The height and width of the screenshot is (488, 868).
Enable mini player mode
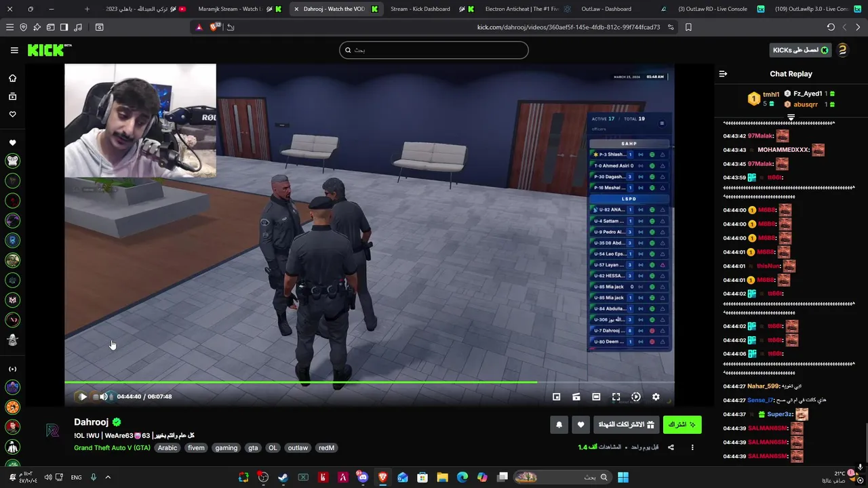click(556, 396)
